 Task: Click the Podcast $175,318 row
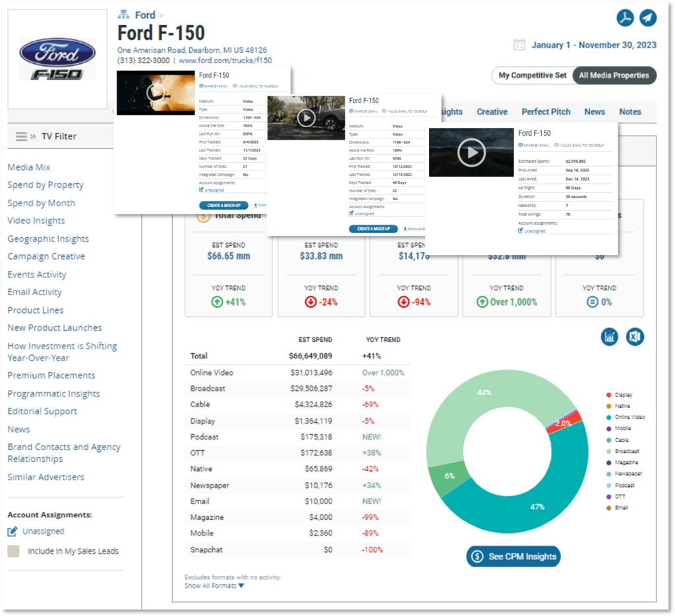tap(297, 437)
